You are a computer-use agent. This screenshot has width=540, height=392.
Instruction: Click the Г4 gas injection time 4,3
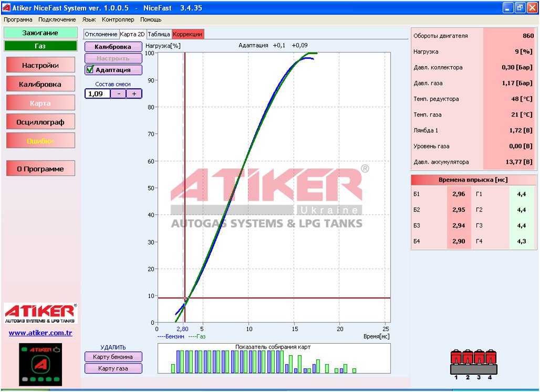[522, 241]
